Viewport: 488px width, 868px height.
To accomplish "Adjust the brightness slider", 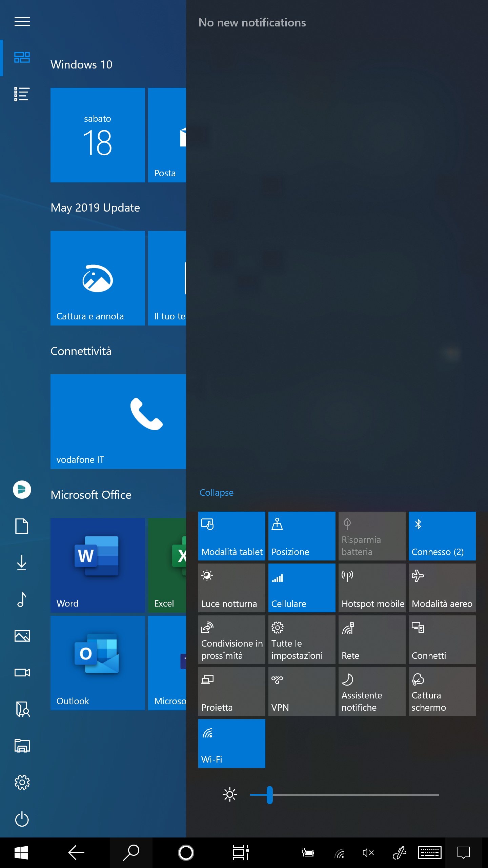I will tap(344, 795).
